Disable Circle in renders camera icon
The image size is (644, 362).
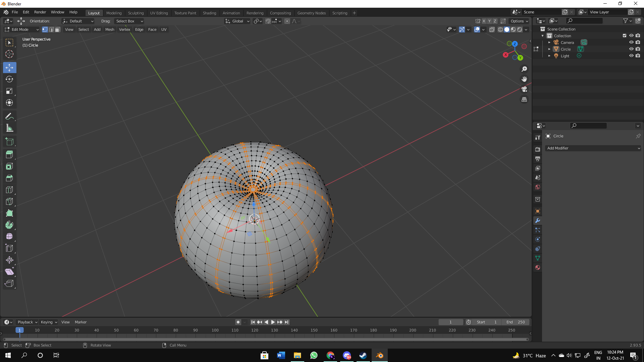[x=638, y=49]
